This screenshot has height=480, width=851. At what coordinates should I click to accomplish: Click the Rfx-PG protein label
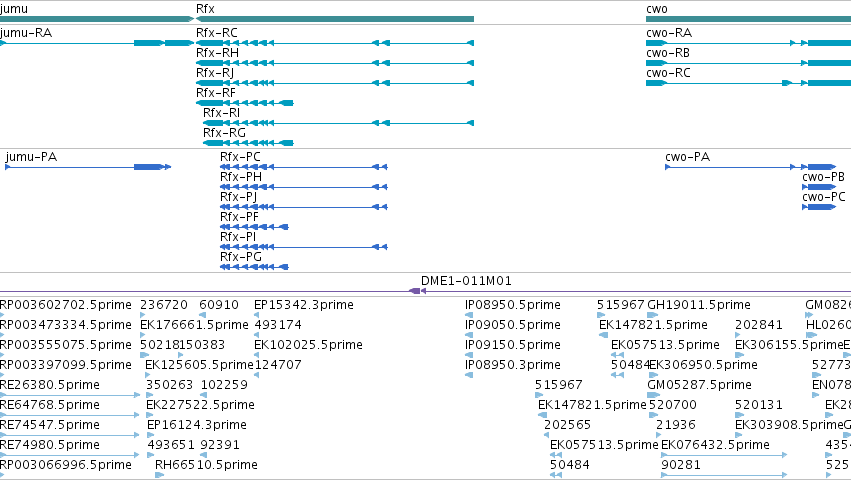tap(241, 257)
